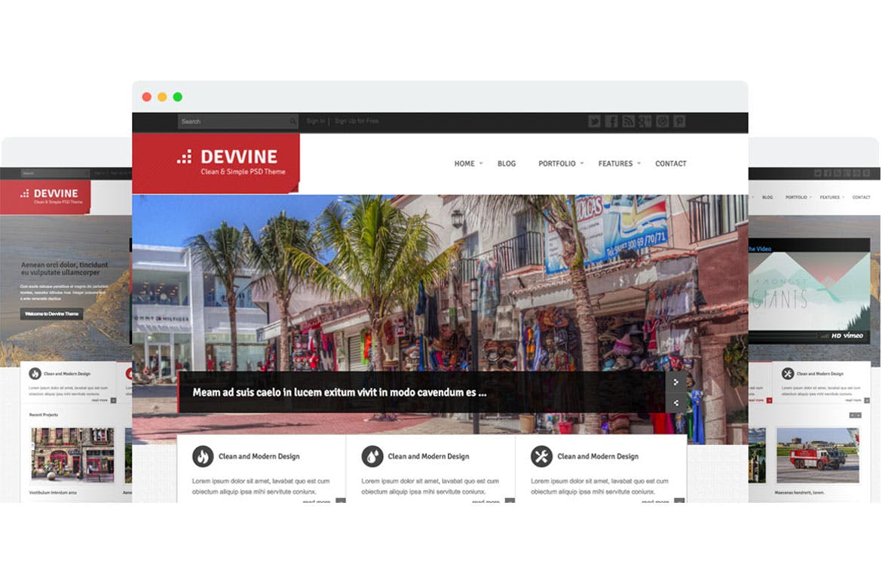
Task: Open the building project thumbnail in left window
Action: [72, 455]
